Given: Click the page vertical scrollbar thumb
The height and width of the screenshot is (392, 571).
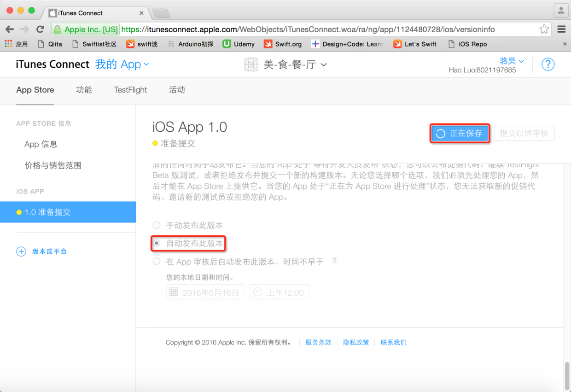Looking at the screenshot, I should click(567, 376).
